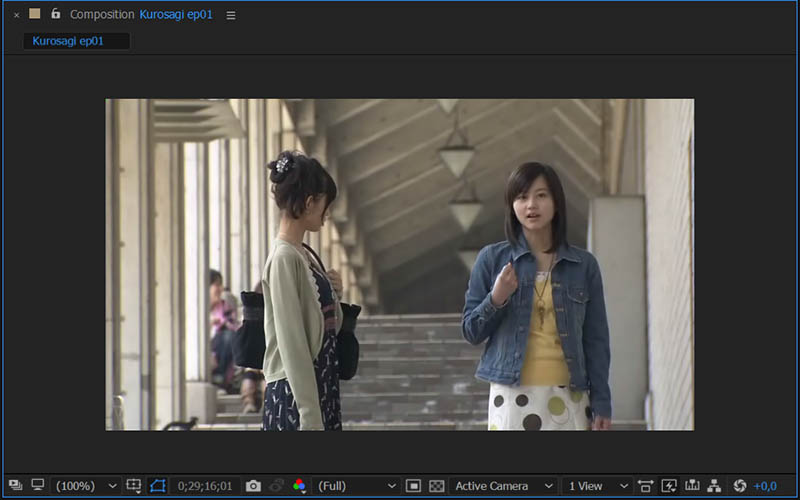Take a snapshot with the camera icon
This screenshot has width=800, height=500.
[x=253, y=486]
